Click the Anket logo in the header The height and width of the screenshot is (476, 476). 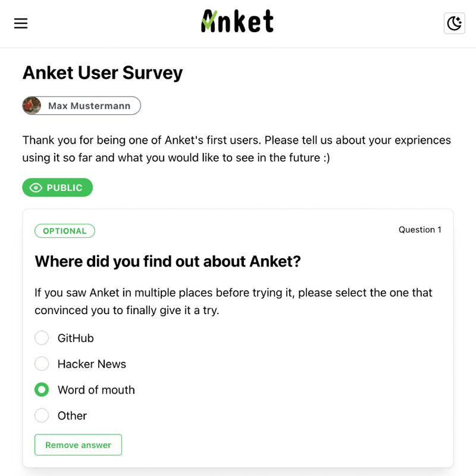click(x=237, y=21)
